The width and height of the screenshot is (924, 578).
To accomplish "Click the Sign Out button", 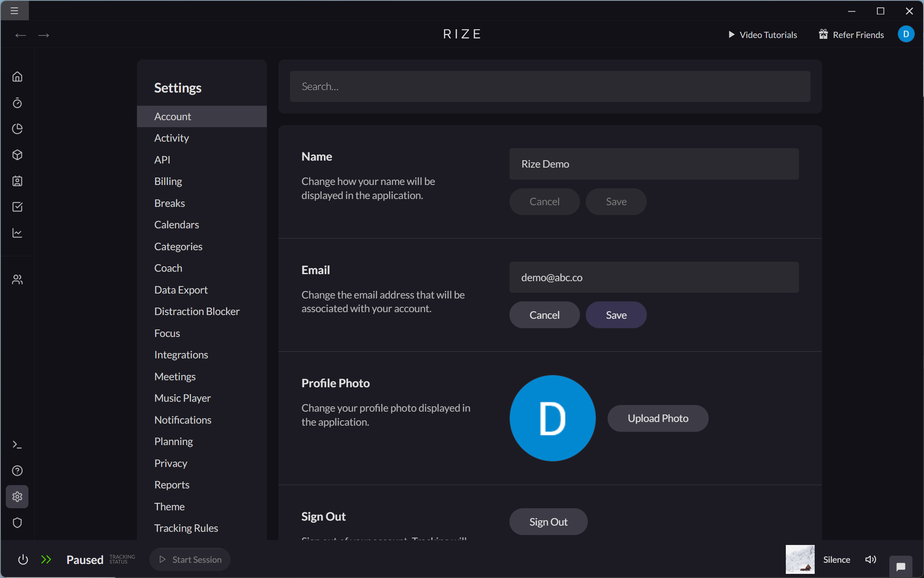I will click(548, 521).
